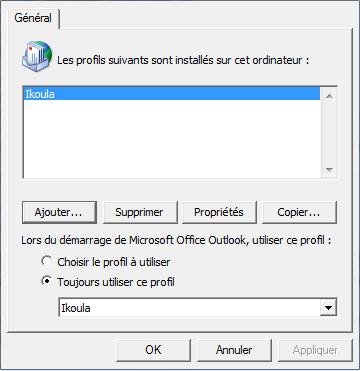Click Annuler to cancel the dialog
Screen dimensions: 360x371
click(x=234, y=350)
